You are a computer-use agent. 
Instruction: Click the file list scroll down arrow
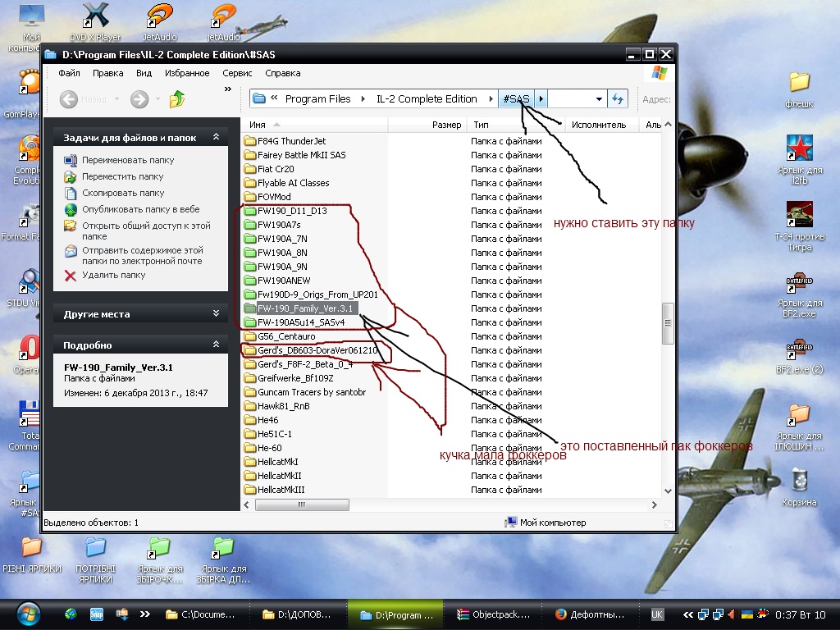[668, 491]
